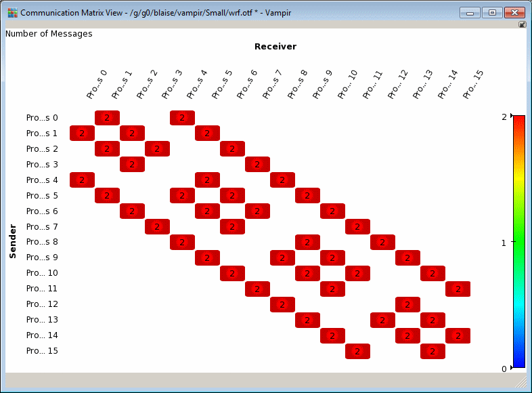Click cell sender 14 to receiver 10
532x393 pixels.
point(332,335)
